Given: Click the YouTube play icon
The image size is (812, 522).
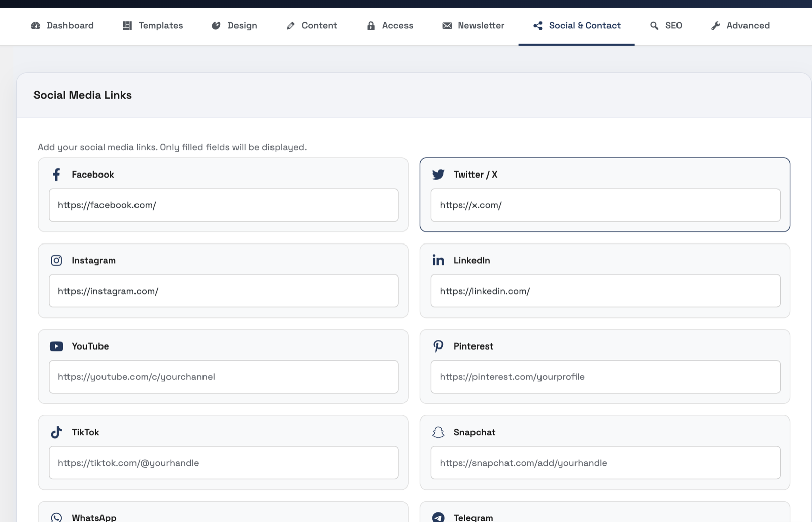Looking at the screenshot, I should (56, 346).
